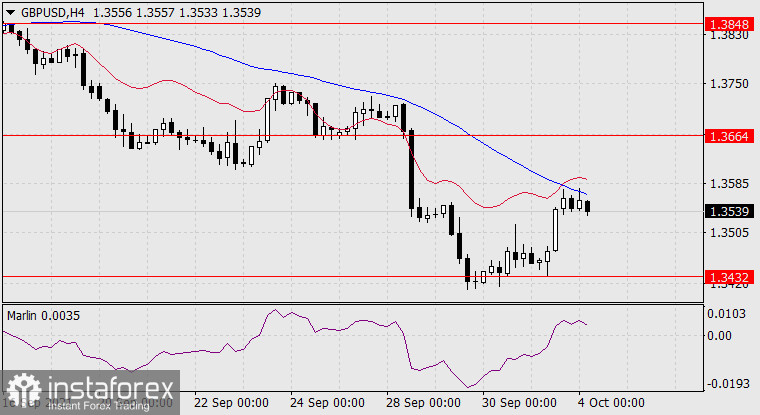Click the 22 Sep 00:00 date label
This screenshot has width=760, height=415.
pos(229,404)
